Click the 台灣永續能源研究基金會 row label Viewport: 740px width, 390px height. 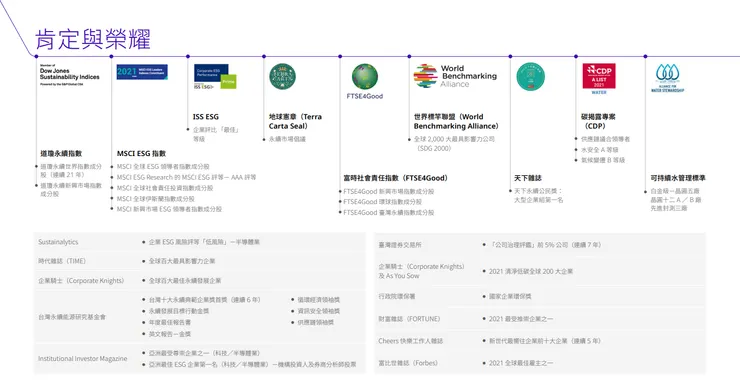[x=72, y=317]
